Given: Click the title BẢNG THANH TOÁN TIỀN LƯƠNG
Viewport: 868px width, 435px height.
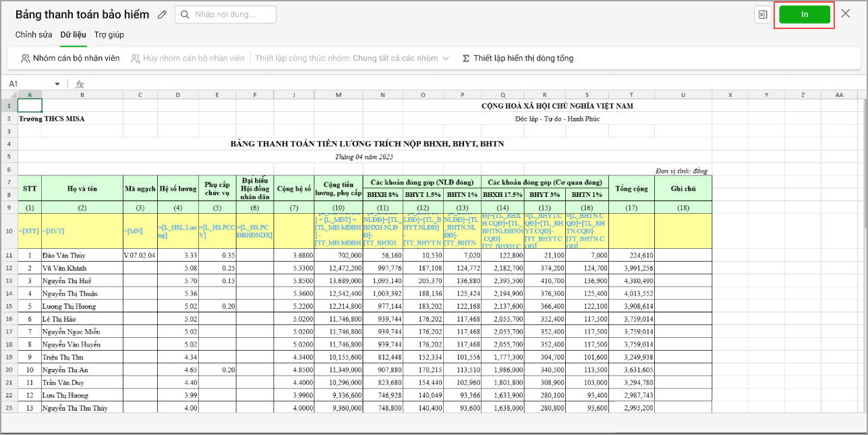Looking at the screenshot, I should pyautogui.click(x=367, y=144).
